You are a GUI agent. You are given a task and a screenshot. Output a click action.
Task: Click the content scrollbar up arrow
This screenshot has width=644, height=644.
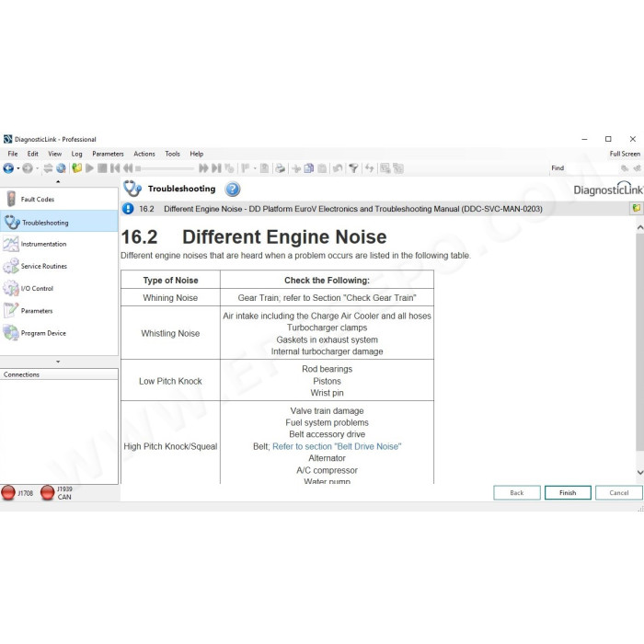pyautogui.click(x=640, y=227)
